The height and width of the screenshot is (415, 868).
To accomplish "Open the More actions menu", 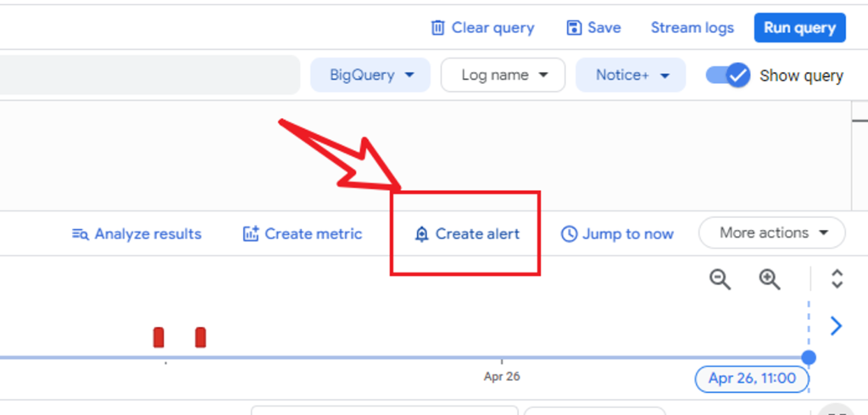I will click(772, 233).
